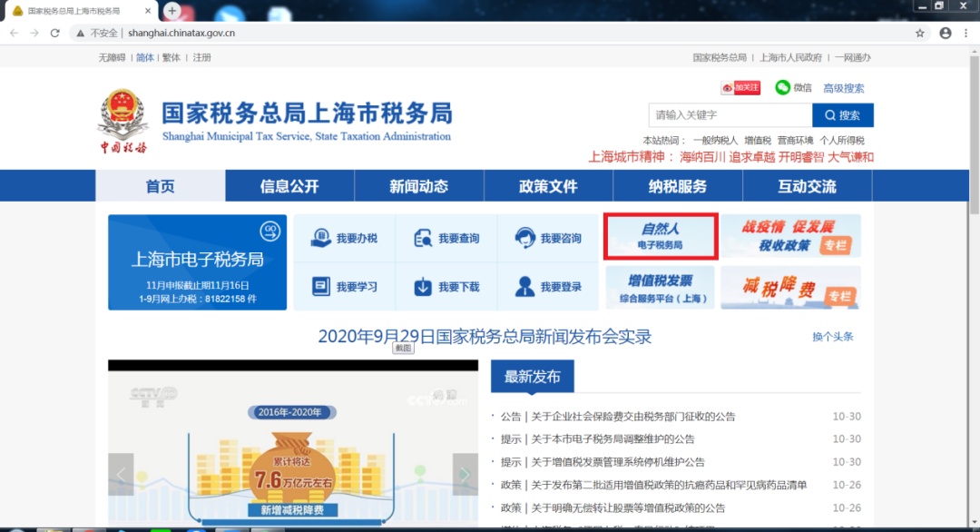Click the 换个头条 link
The image size is (980, 532).
coord(832,337)
